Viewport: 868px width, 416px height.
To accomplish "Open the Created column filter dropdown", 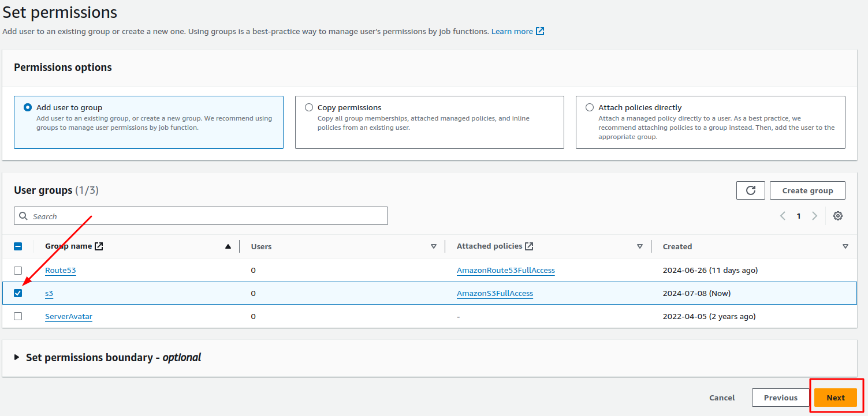I will (x=845, y=246).
